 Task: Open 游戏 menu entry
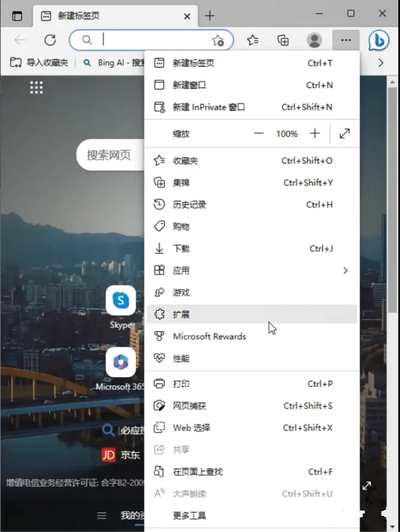(x=252, y=292)
